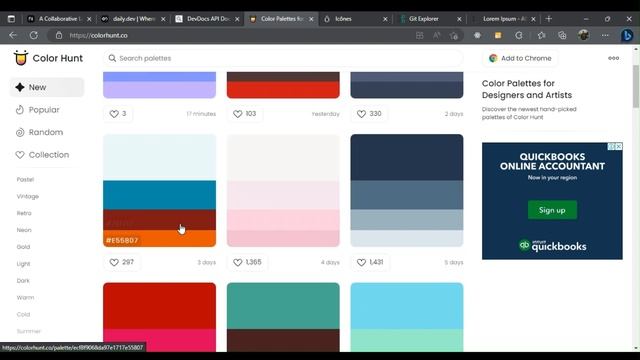Filter palettes by Vintage tag
This screenshot has width=640, height=360.
click(x=28, y=196)
